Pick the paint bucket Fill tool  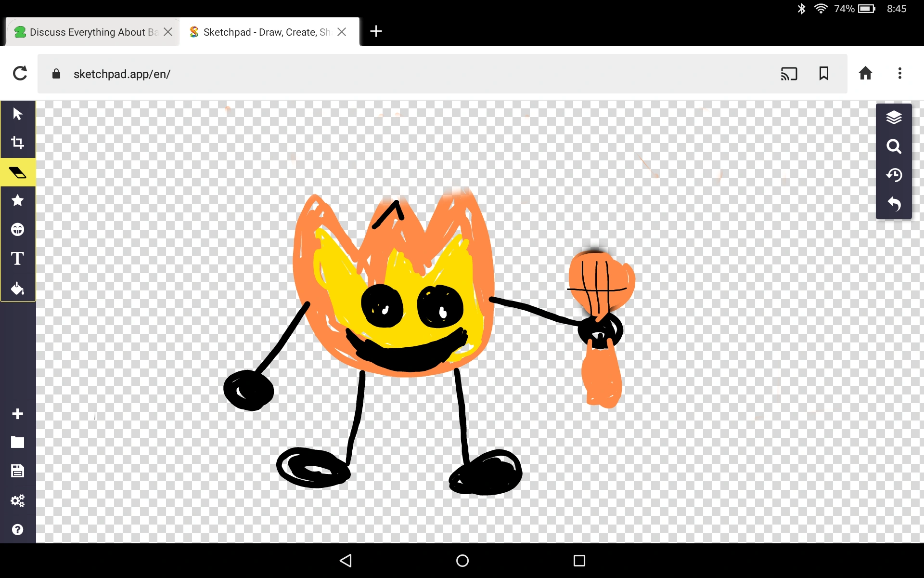18,289
